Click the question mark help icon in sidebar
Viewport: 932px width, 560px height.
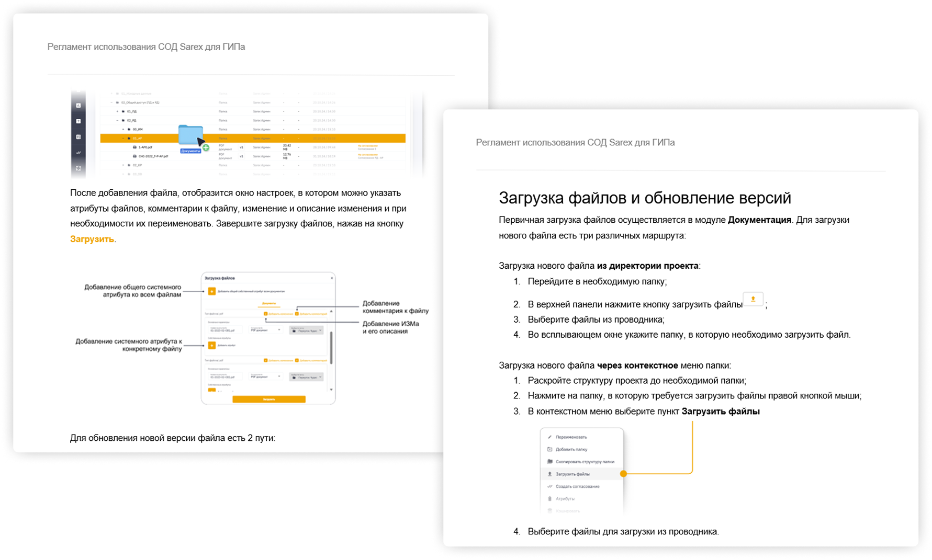[78, 121]
